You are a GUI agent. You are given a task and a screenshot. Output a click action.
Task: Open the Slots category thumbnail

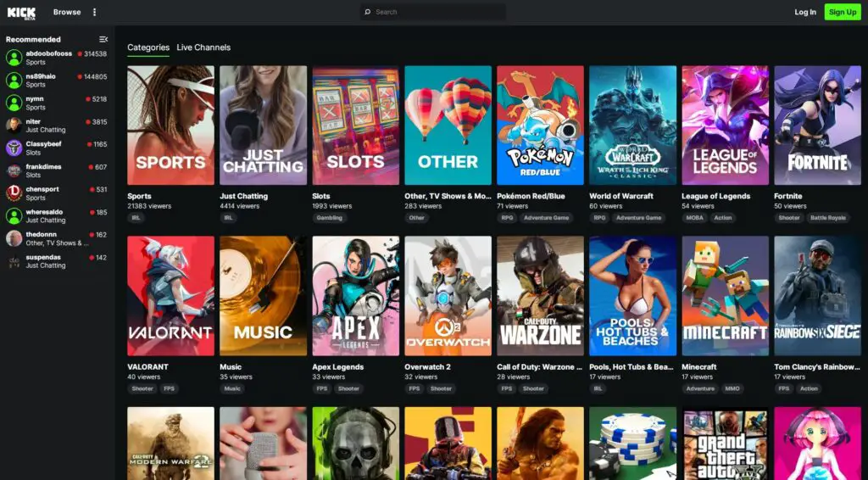[355, 126]
